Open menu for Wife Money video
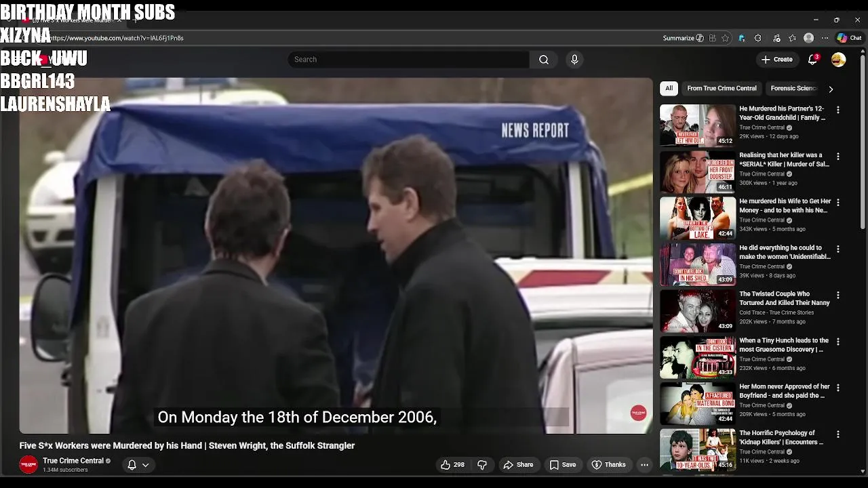868x488 pixels. (x=838, y=203)
